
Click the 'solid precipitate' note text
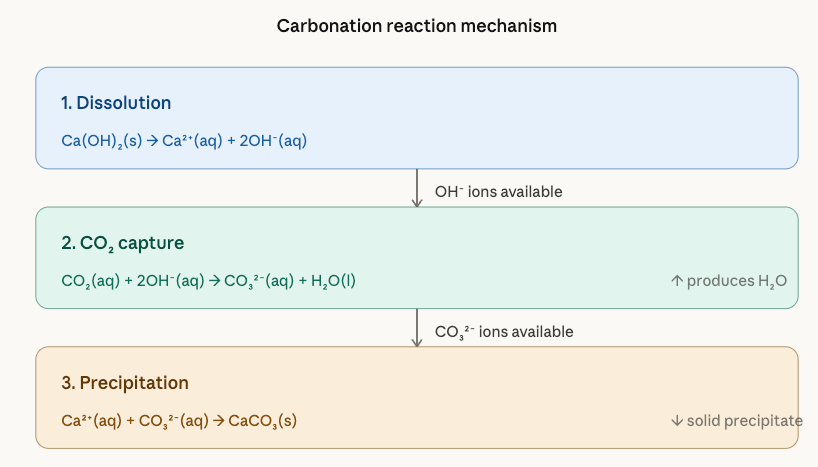[744, 421]
